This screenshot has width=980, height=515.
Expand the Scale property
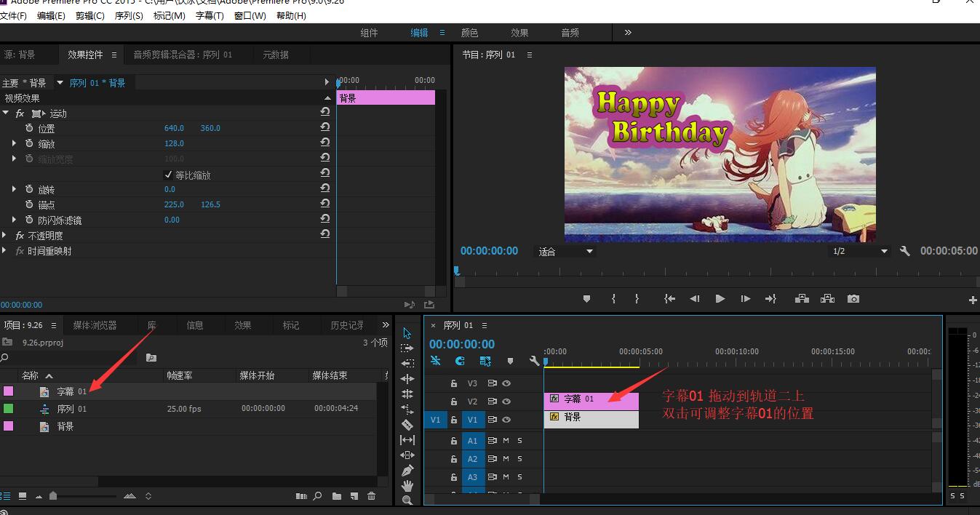14,143
